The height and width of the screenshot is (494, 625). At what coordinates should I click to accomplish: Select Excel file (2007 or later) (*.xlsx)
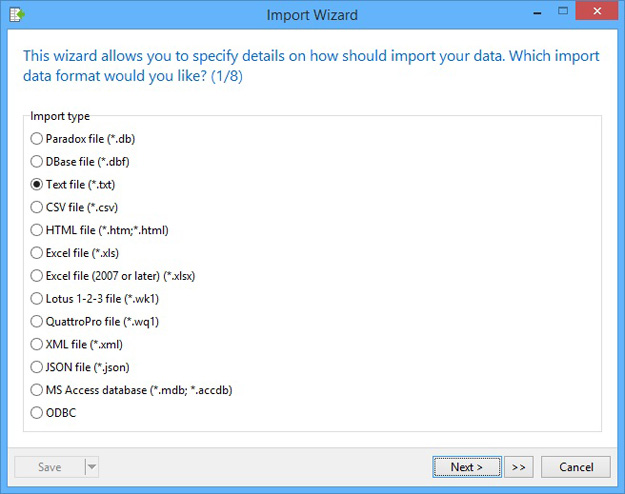coord(113,276)
